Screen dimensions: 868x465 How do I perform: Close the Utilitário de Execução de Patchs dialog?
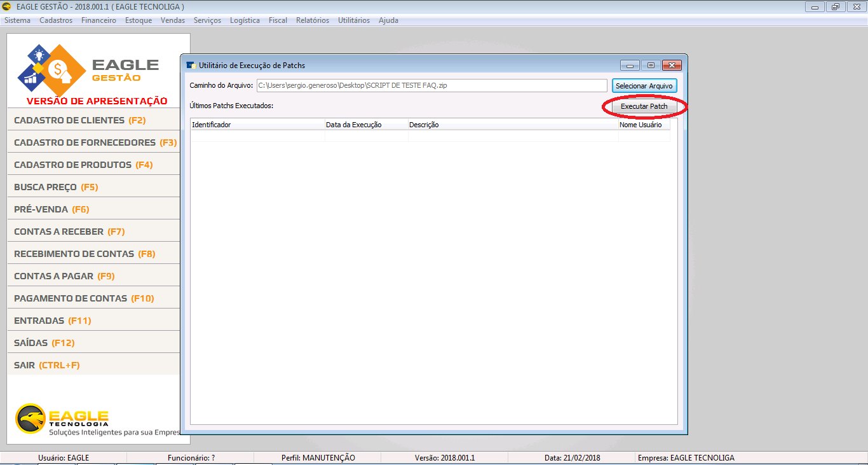(672, 65)
